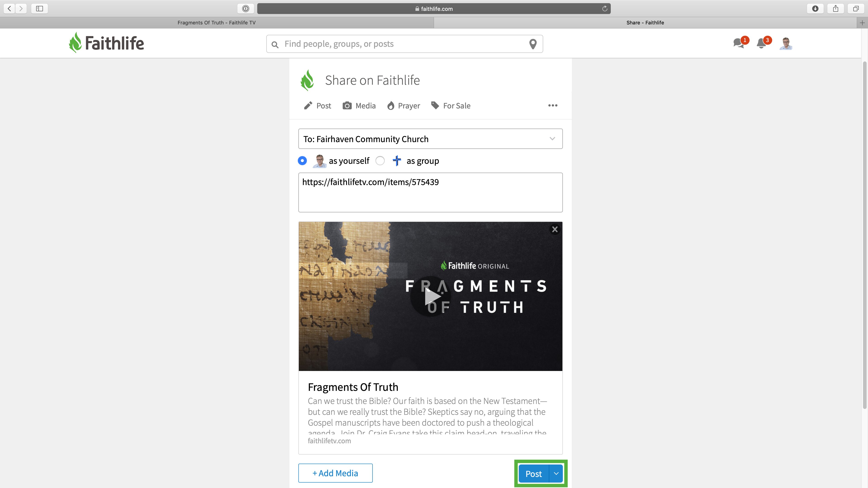This screenshot has height=488, width=868.
Task: Open the Safari share sheet icon
Action: (x=836, y=8)
